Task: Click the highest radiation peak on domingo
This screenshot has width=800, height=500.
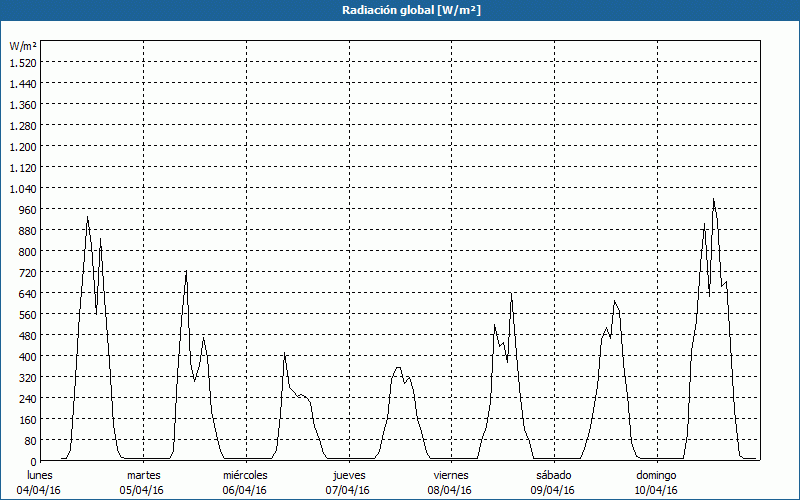Action: pyautogui.click(x=713, y=199)
